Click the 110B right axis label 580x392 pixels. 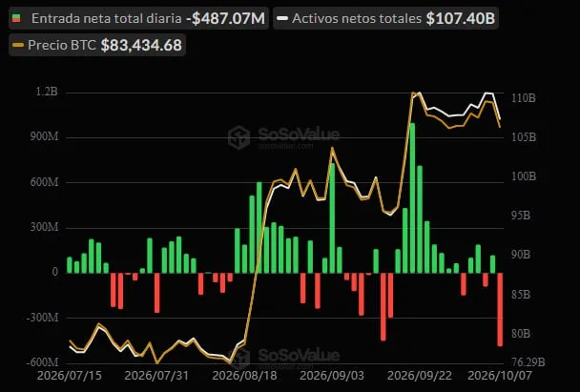click(x=524, y=98)
